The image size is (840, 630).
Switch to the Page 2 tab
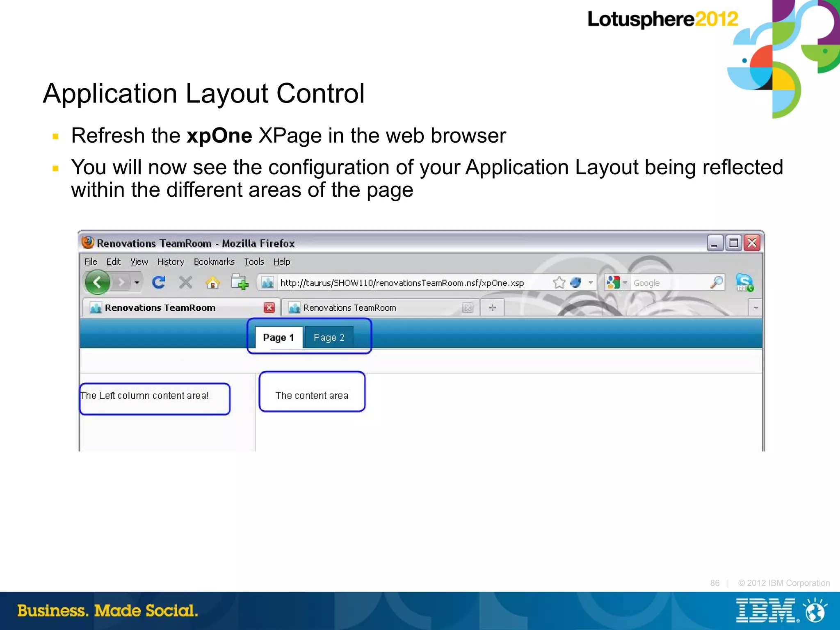click(329, 337)
